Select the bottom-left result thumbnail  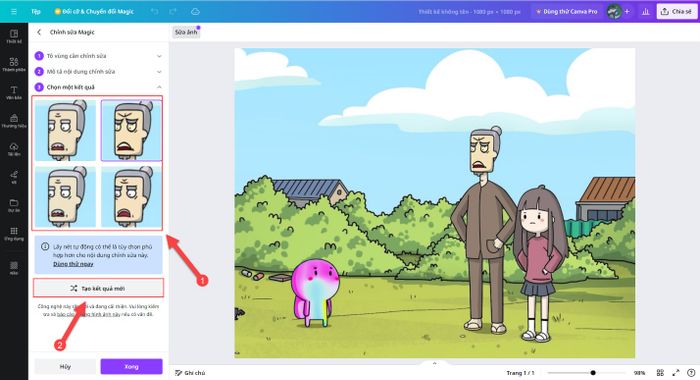(65, 197)
